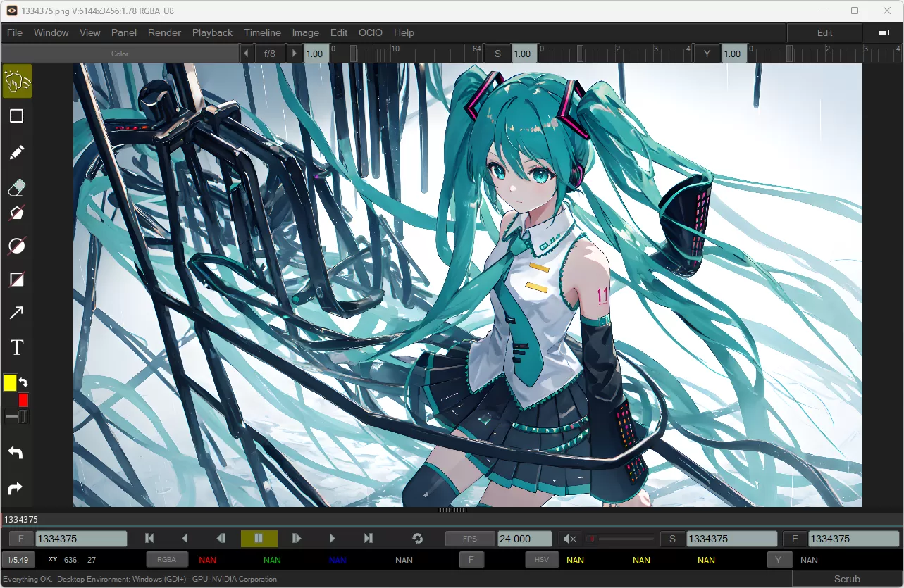
Task: Select the red pen color swatch
Action: [x=23, y=399]
